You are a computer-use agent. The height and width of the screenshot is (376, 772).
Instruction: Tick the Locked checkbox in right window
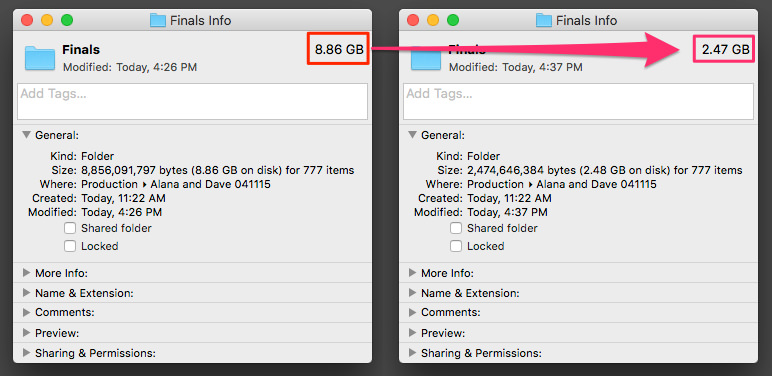[x=456, y=246]
